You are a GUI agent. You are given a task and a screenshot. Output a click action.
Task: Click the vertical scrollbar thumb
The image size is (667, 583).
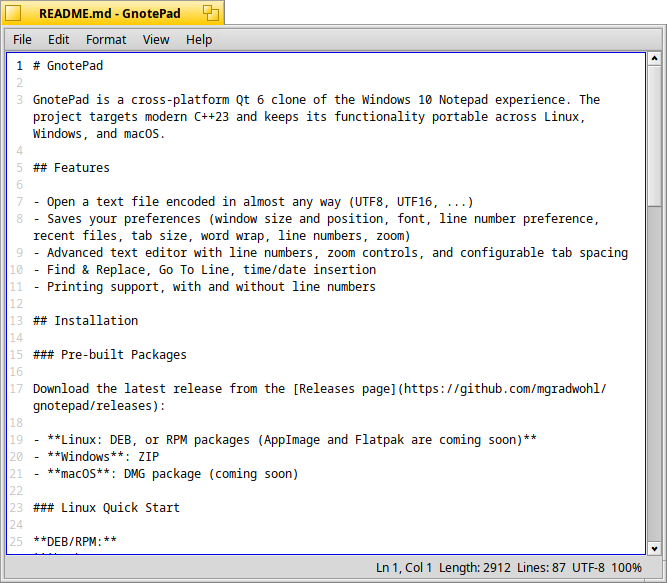click(654, 136)
